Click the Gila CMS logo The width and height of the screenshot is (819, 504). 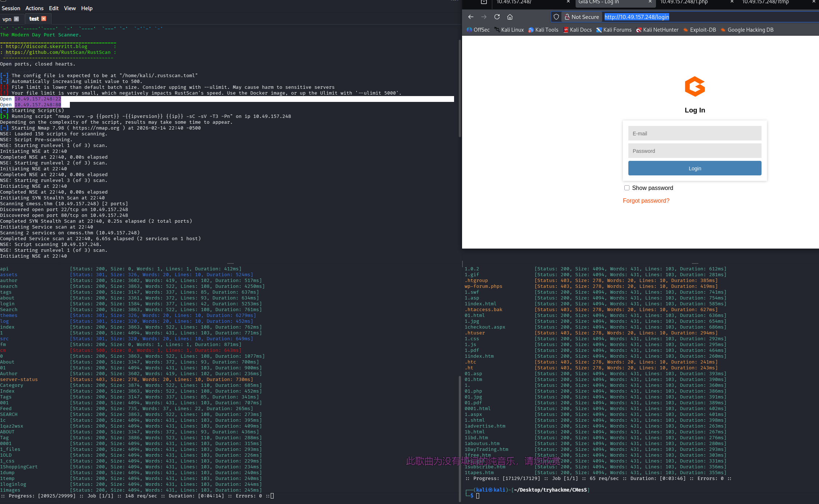(x=695, y=86)
